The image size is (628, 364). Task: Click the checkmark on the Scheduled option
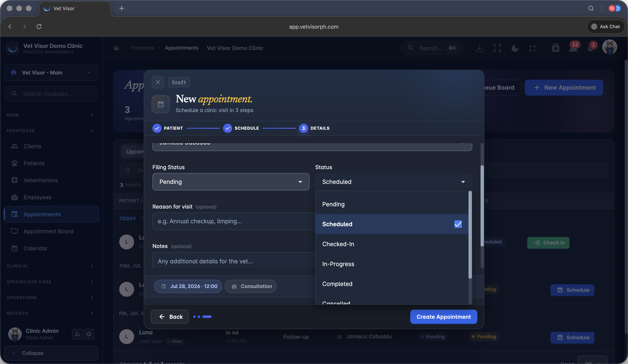[458, 224]
